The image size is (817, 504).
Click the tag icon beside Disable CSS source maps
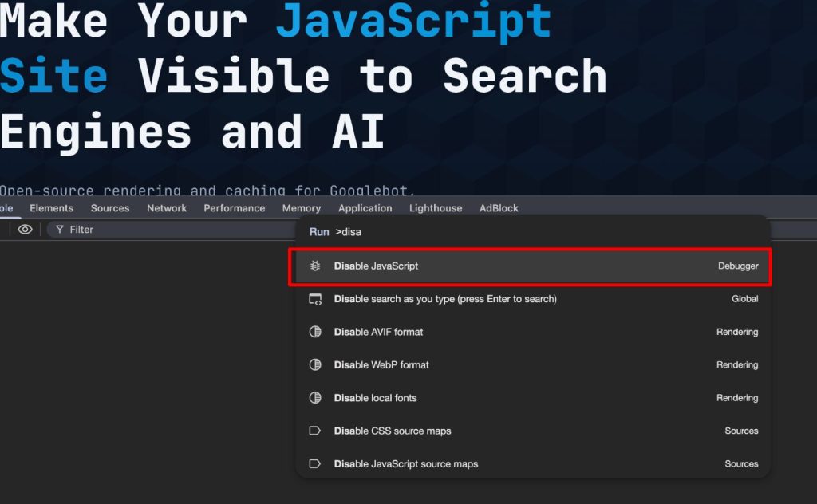(315, 431)
